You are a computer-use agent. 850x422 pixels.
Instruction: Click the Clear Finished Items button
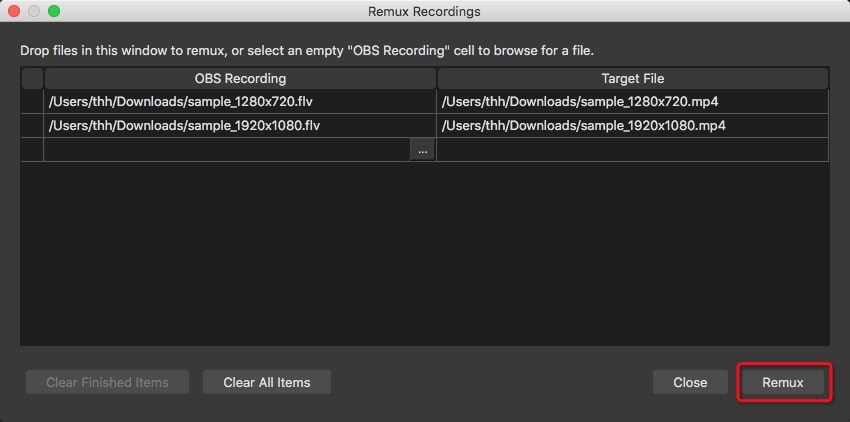107,382
